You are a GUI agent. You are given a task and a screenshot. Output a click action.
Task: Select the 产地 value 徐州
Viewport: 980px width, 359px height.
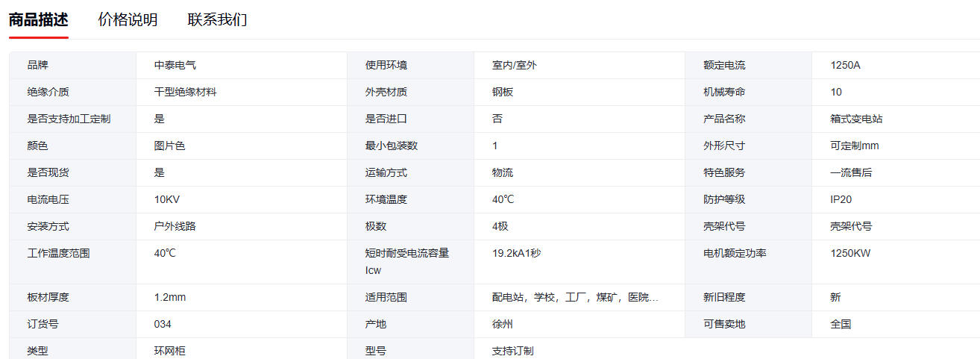click(x=502, y=324)
